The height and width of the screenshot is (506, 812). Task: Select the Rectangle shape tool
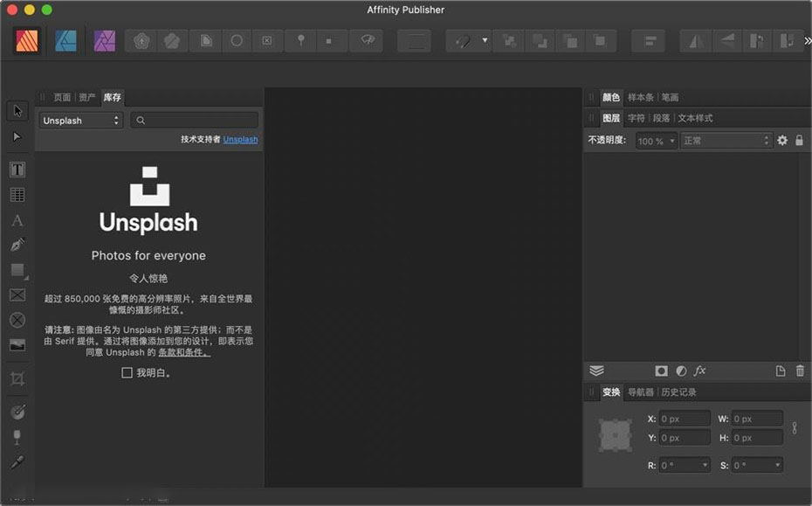coord(18,271)
